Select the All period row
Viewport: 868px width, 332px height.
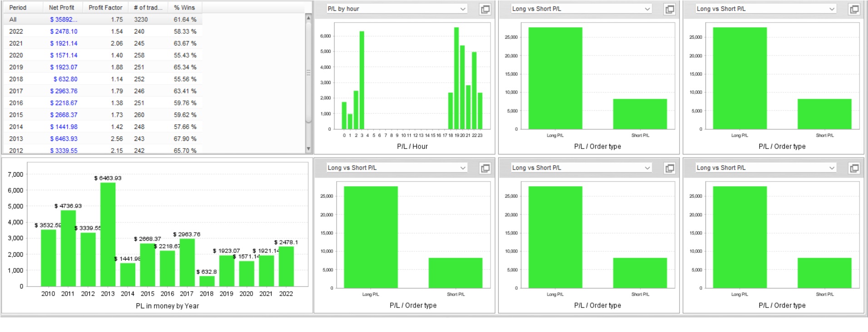(103, 20)
